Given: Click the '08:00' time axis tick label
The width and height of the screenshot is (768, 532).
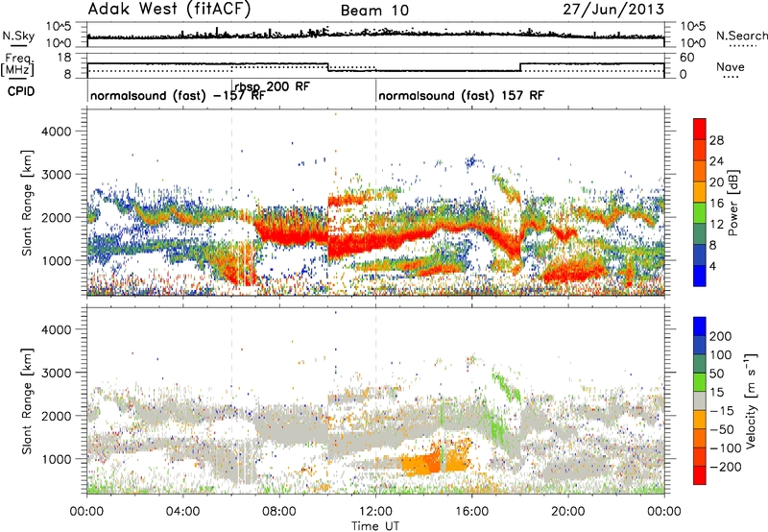Looking at the screenshot, I should 279,511.
